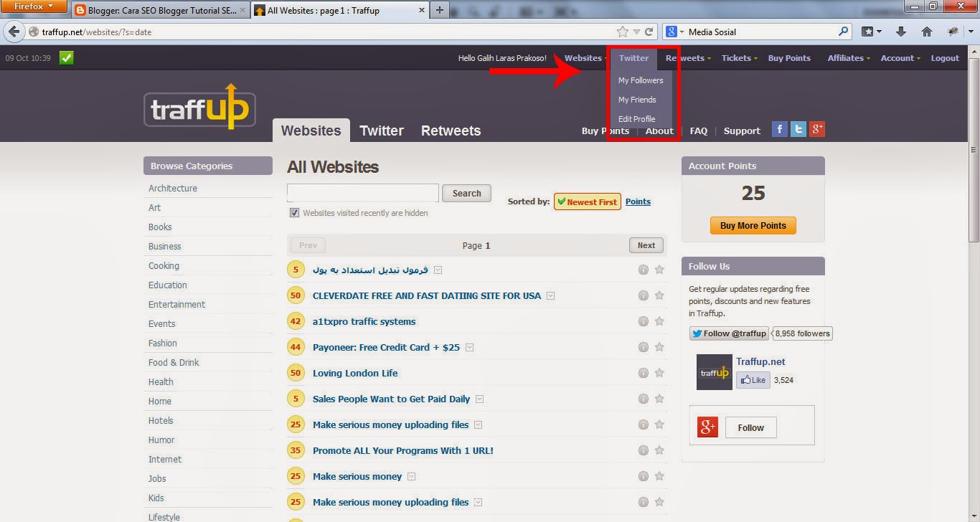Expand the Websites dropdown in the top bar

tap(585, 58)
